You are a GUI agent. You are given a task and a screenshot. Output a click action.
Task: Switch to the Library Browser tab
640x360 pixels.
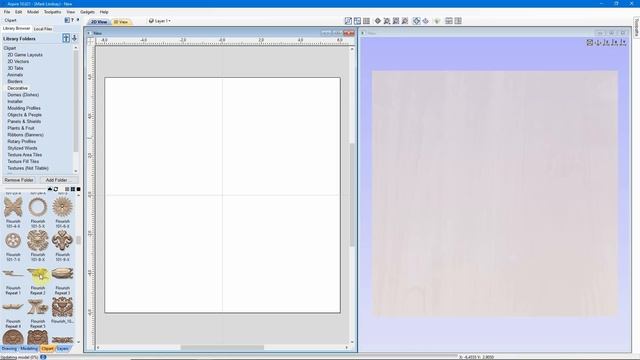16,29
